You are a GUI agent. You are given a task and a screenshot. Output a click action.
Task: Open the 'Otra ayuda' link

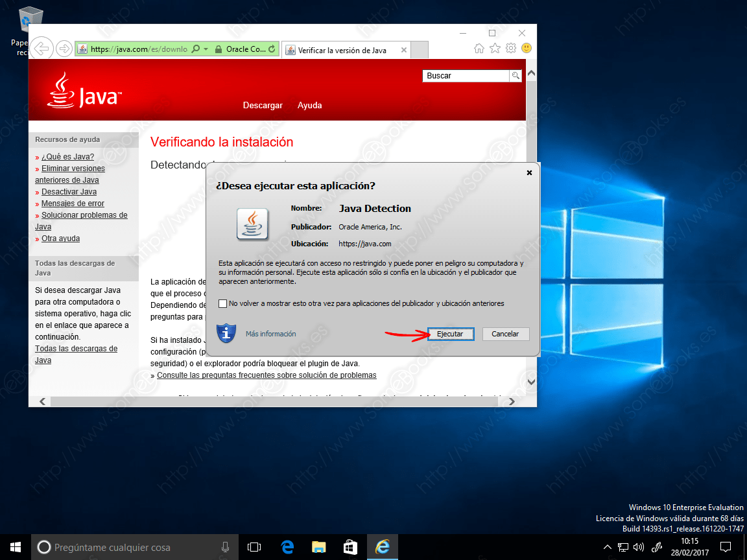click(60, 239)
